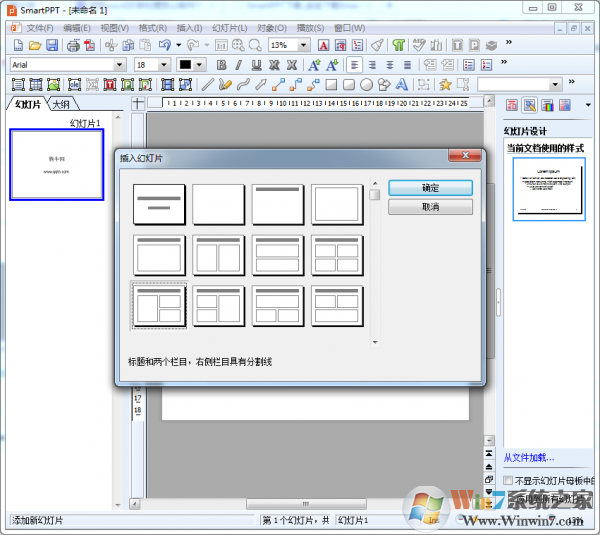Expand the 13% zoom level dropdown
The width and height of the screenshot is (600, 535).
pos(304,45)
